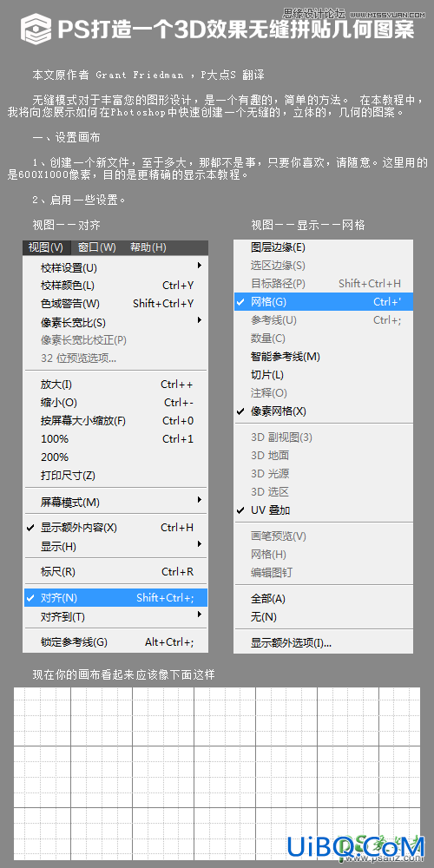Image resolution: width=434 pixels, height=868 pixels.
Task: Choose 色域警告(W) menu item
Action: pos(115,304)
